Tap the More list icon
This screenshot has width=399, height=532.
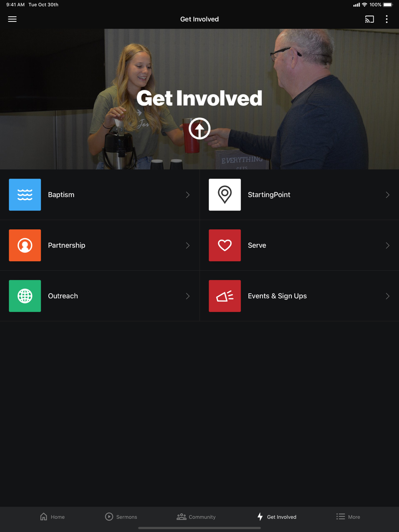340,516
